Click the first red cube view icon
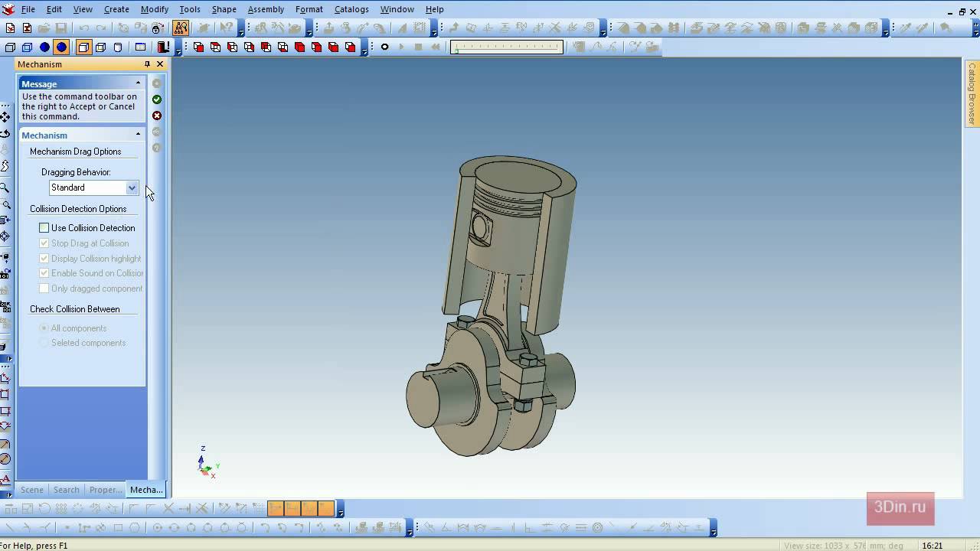The height and width of the screenshot is (551, 980). point(199,47)
